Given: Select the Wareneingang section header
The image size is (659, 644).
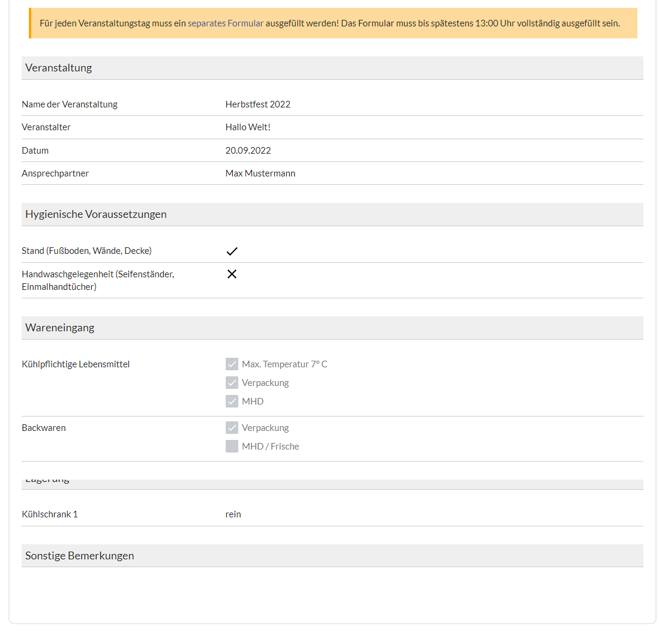Looking at the screenshot, I should coord(333,328).
